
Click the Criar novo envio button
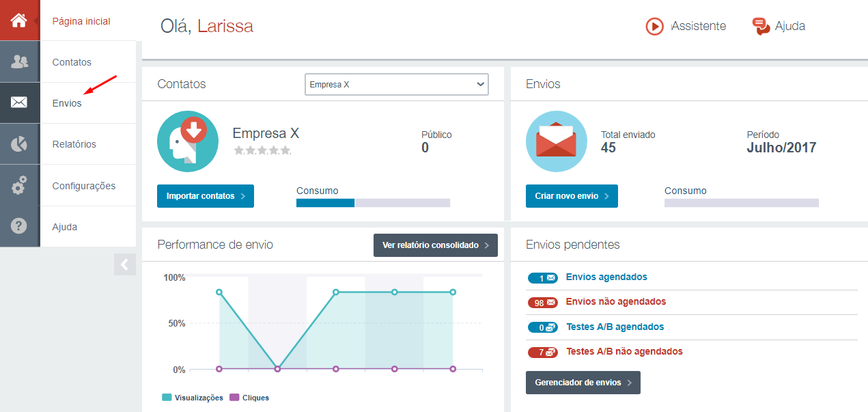572,196
